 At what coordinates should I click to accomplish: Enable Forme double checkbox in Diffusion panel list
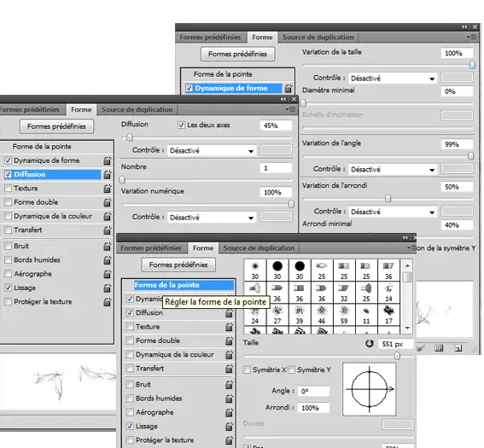tap(8, 202)
